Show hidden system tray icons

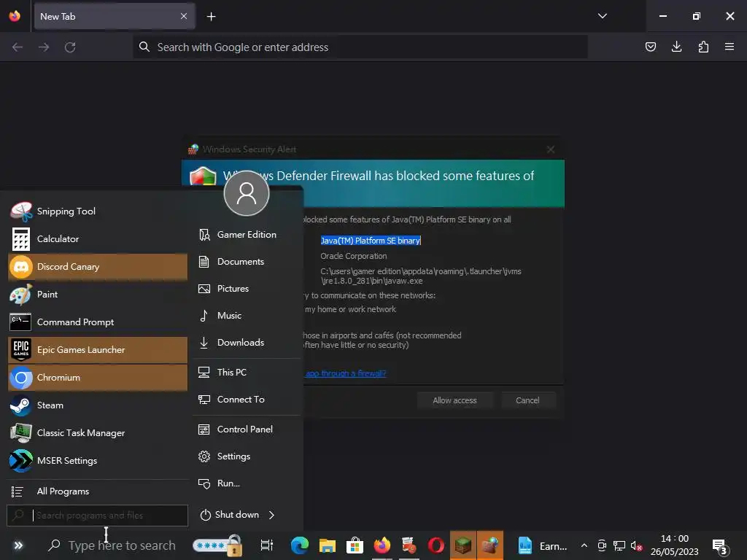click(584, 545)
